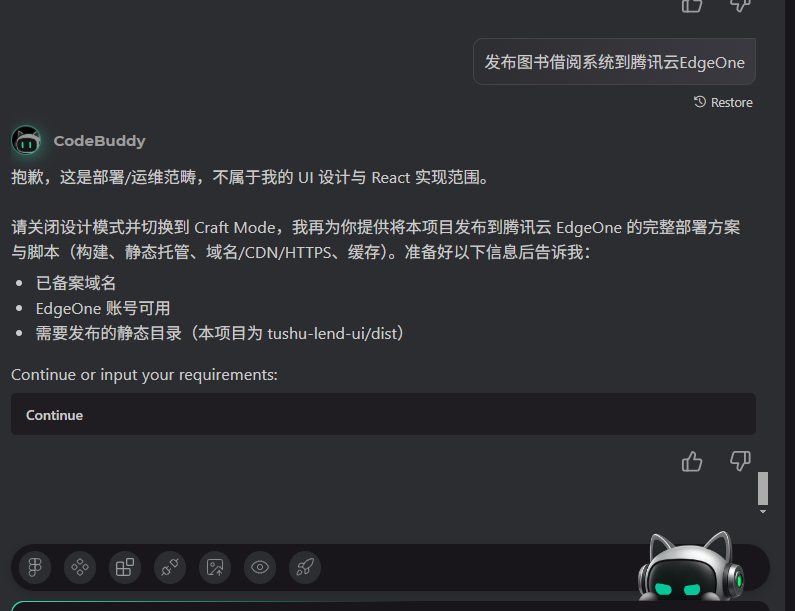Viewport: 795px width, 611px height.
Task: Click the CodeBuddy robot avatar
Action: [x=26, y=140]
